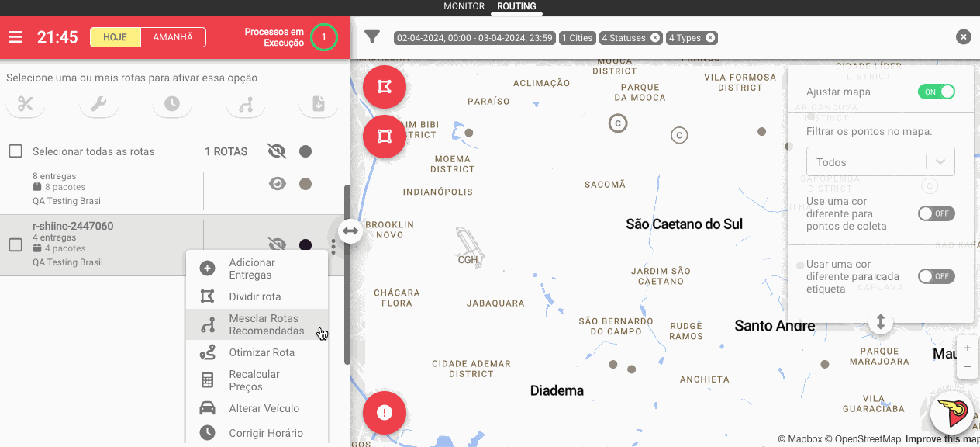Viewport: 980px width, 447px height.
Task: Choose Recalcular Preços from context menu
Action: click(x=257, y=380)
